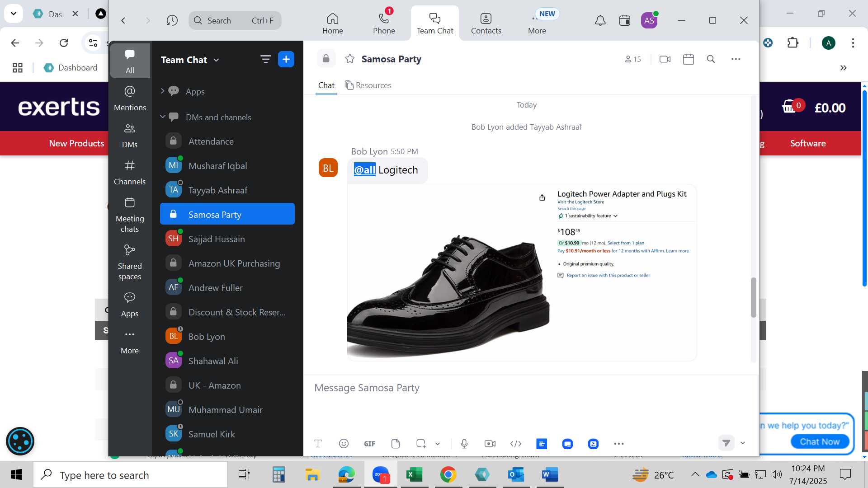
Task: Click the blue plus new chat button
Action: (286, 59)
